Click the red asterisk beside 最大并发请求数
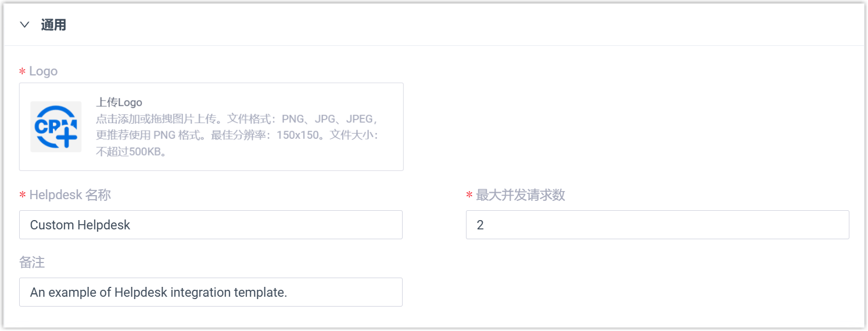This screenshot has height=331, width=868. tap(469, 196)
